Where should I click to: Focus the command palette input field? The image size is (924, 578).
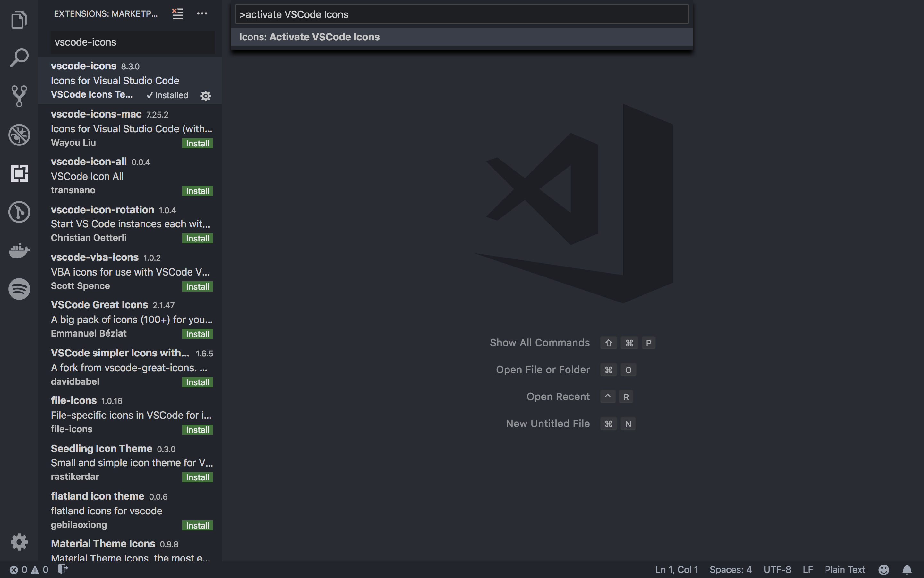[462, 14]
